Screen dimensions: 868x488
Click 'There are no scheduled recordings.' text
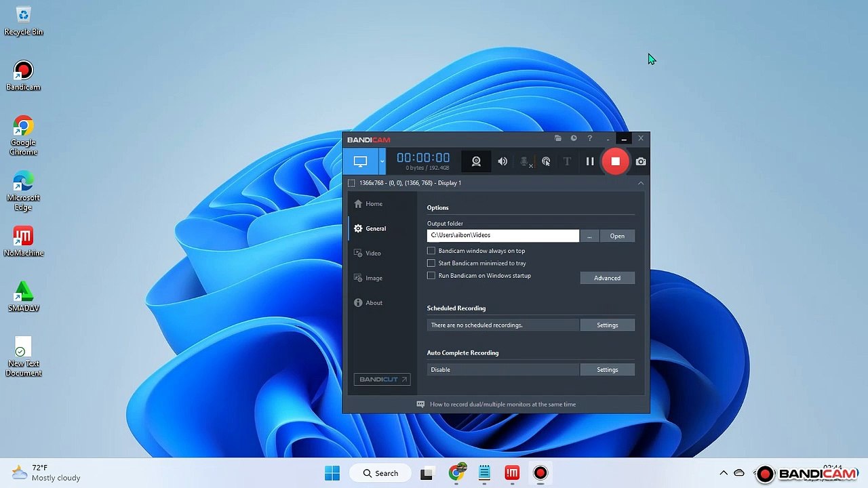point(477,325)
